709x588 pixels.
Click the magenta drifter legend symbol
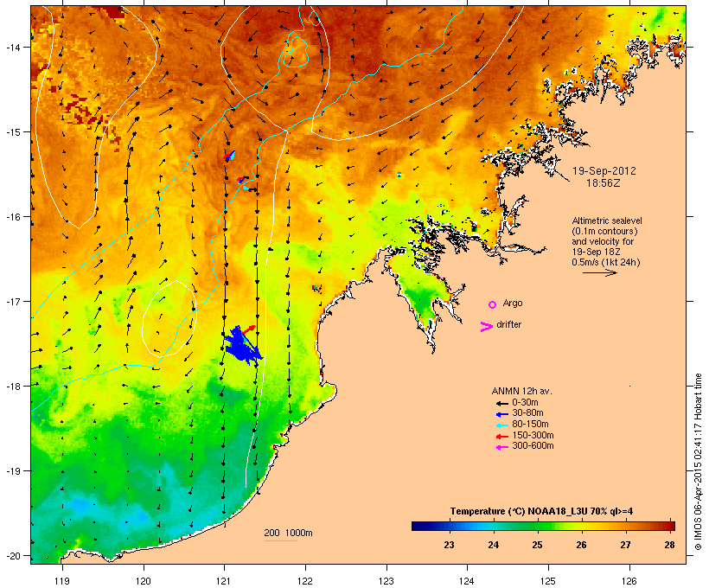486,327
